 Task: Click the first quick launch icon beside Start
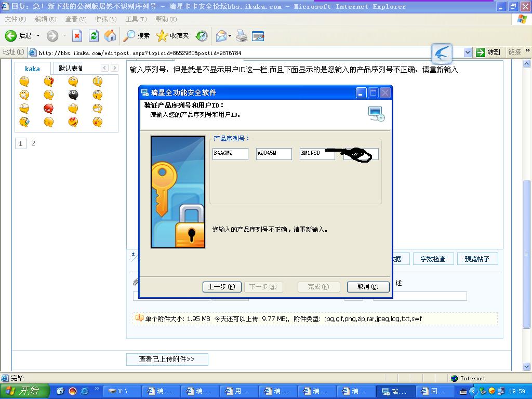coord(60,391)
